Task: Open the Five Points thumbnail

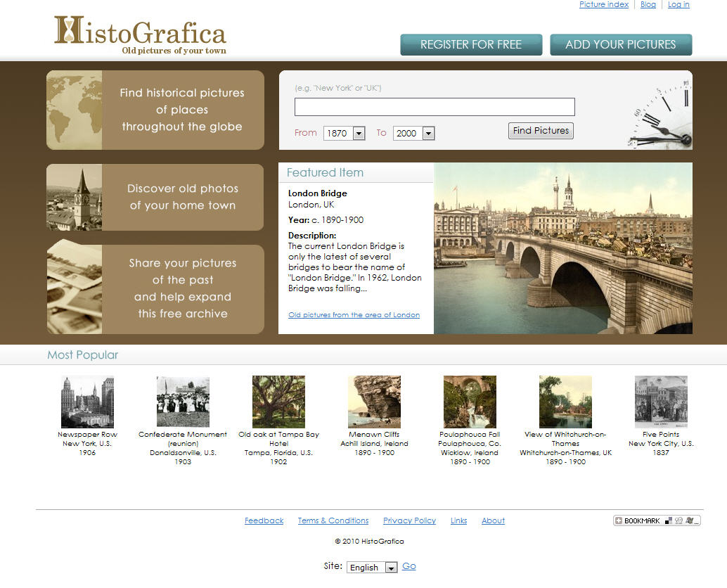Action: tap(661, 402)
